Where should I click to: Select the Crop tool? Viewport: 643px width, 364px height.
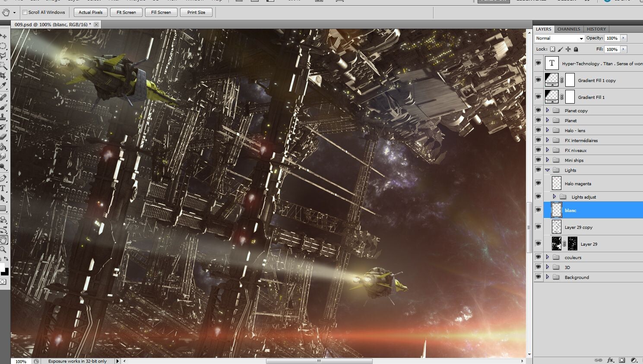coord(3,75)
